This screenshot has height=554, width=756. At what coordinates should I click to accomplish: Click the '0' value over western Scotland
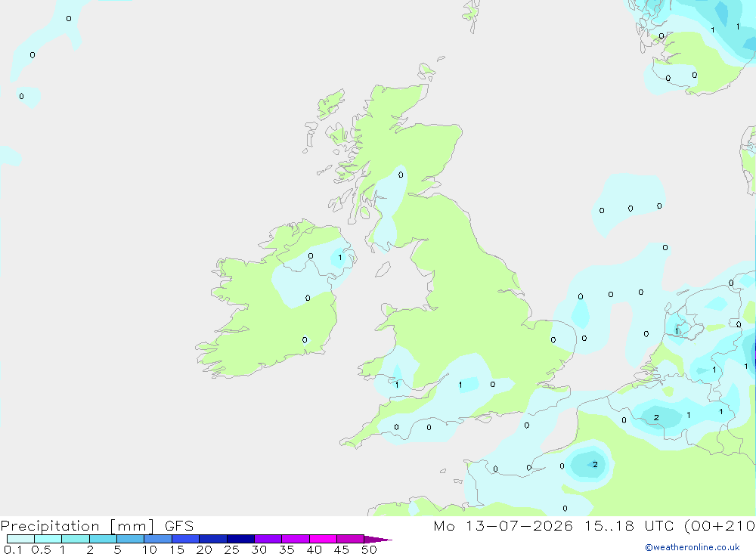[401, 175]
